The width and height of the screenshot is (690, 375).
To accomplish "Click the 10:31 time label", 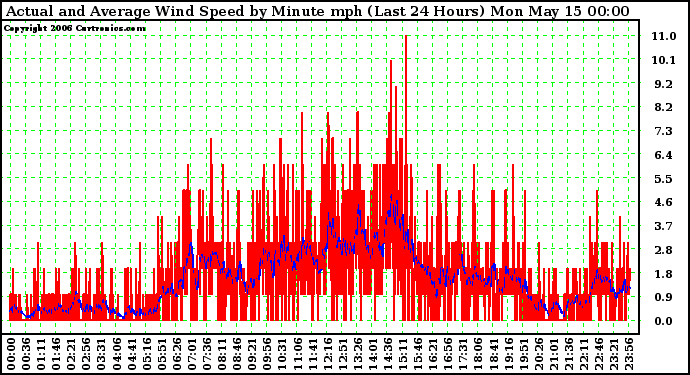I will (x=282, y=354).
